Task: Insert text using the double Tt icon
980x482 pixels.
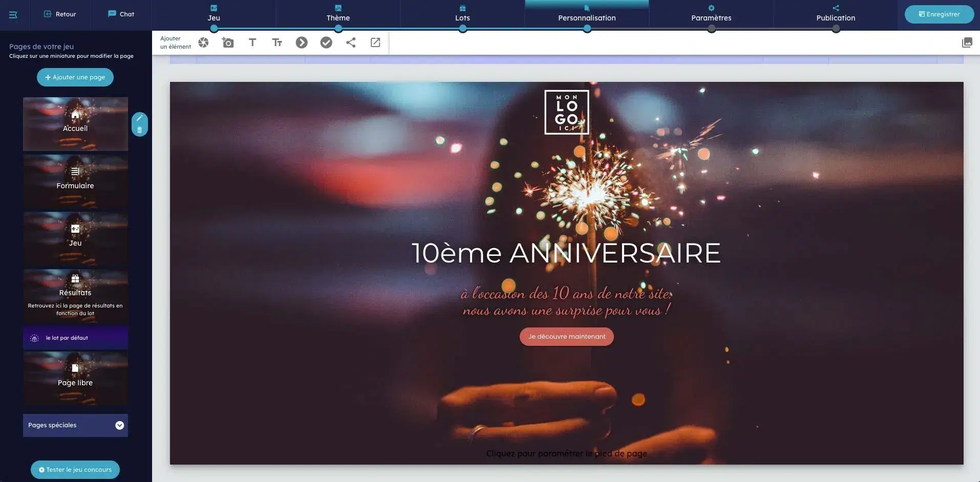Action: (277, 42)
